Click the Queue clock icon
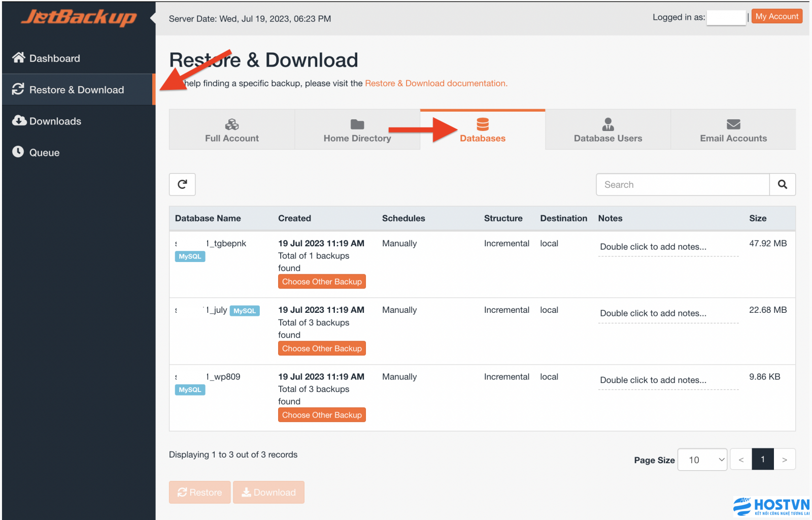 pos(18,152)
